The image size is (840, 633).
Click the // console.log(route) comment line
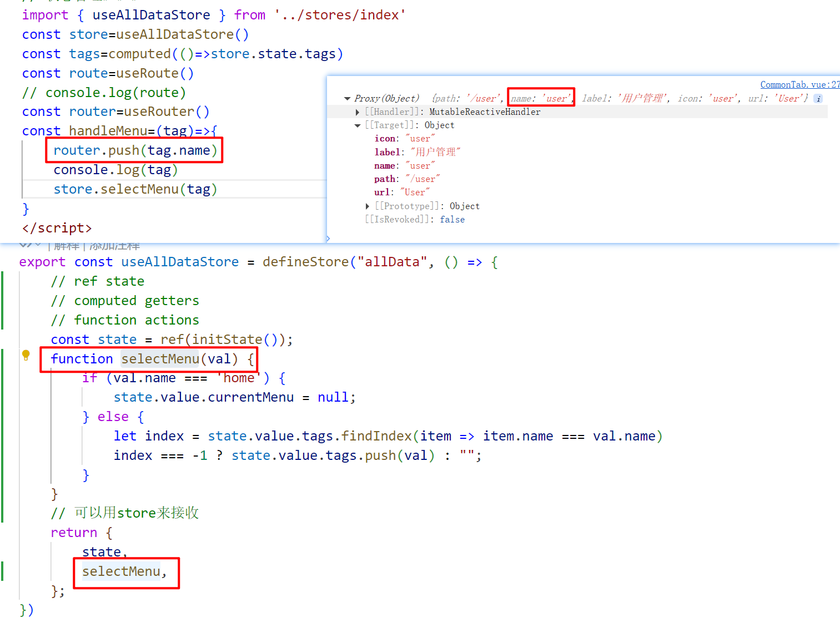click(104, 93)
